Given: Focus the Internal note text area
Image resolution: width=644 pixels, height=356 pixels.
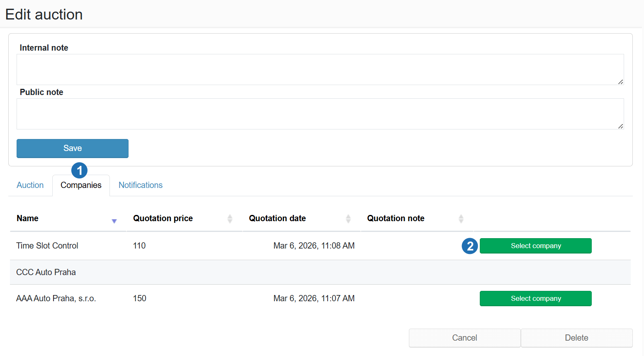Looking at the screenshot, I should point(319,69).
